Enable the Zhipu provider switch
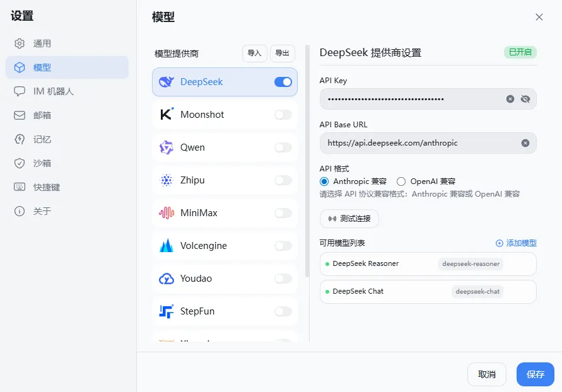This screenshot has width=562, height=392. (283, 180)
